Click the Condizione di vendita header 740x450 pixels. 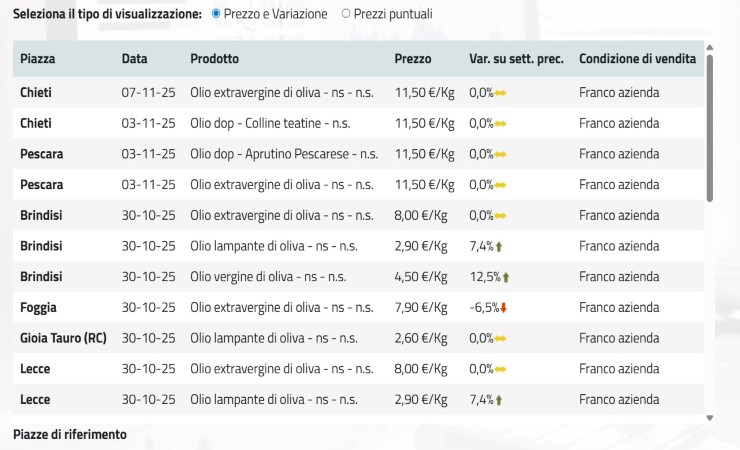[637, 59]
